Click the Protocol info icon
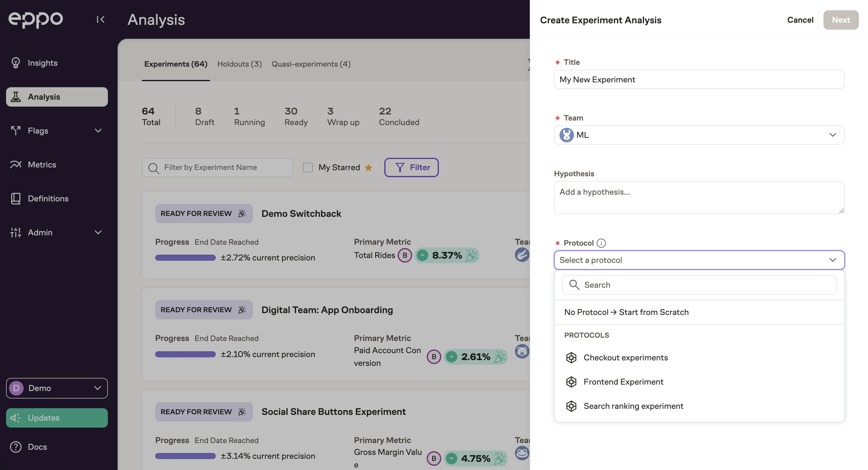 (x=602, y=243)
